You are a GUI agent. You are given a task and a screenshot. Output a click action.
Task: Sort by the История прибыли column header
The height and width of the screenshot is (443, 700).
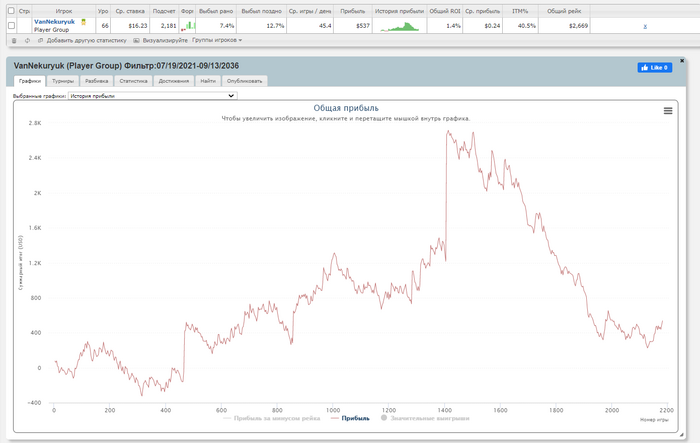click(x=400, y=11)
